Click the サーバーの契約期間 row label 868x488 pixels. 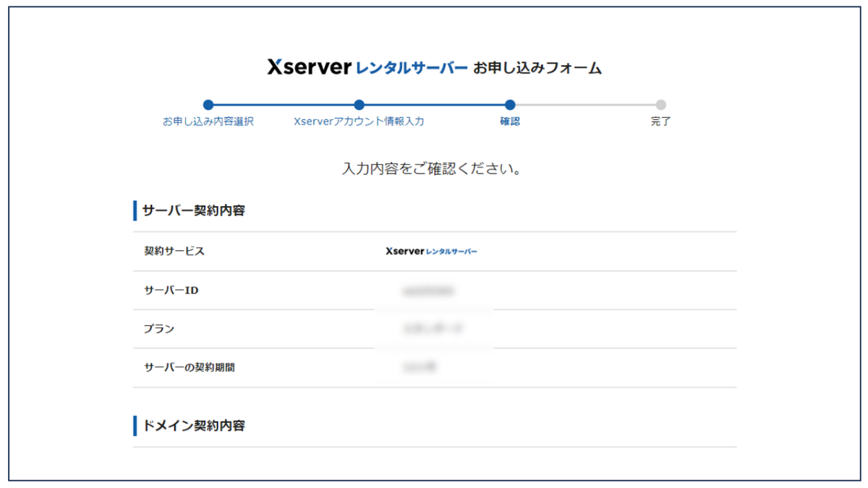pos(190,367)
